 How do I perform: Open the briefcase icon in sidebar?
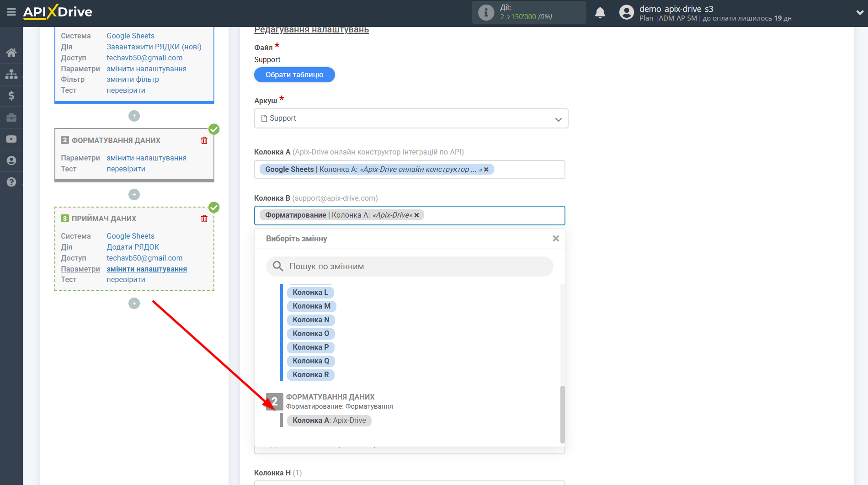[x=11, y=117]
